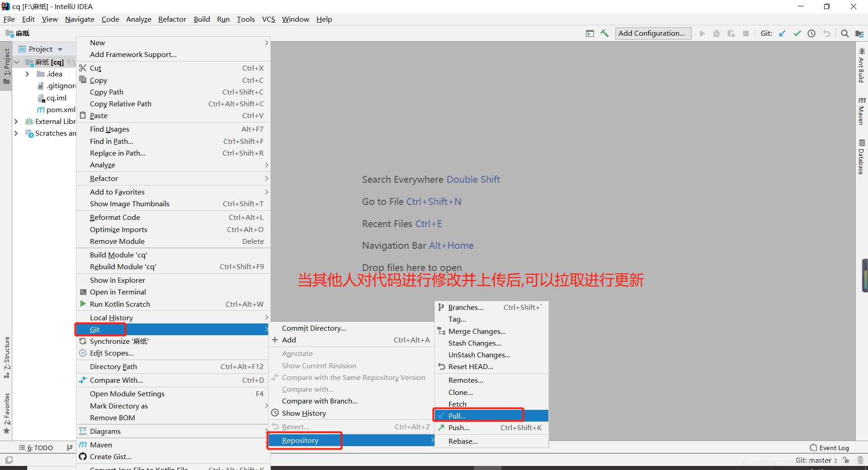Click the Stop square icon in toolbar
868x470 pixels.
746,33
